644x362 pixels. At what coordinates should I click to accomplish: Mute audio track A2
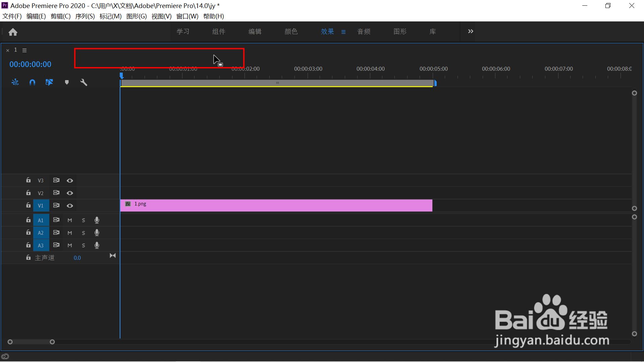[70, 233]
